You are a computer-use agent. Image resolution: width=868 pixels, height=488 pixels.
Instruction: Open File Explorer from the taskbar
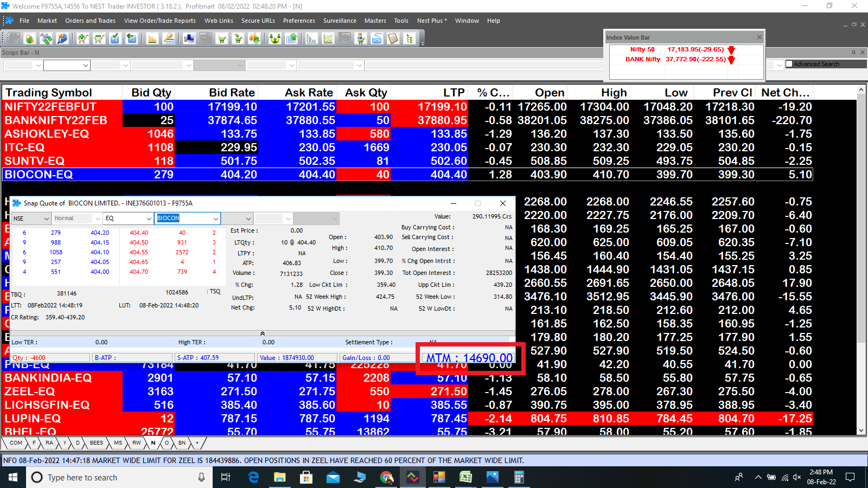point(279,477)
